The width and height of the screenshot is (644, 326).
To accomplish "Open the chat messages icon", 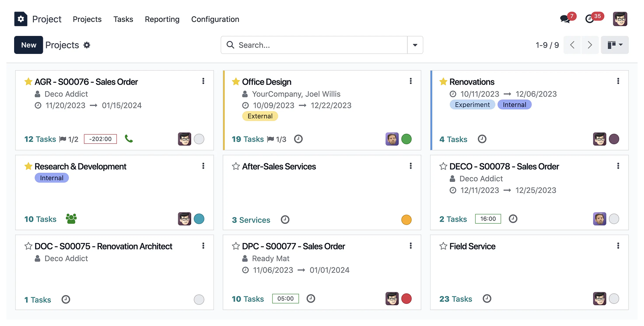I will [565, 19].
